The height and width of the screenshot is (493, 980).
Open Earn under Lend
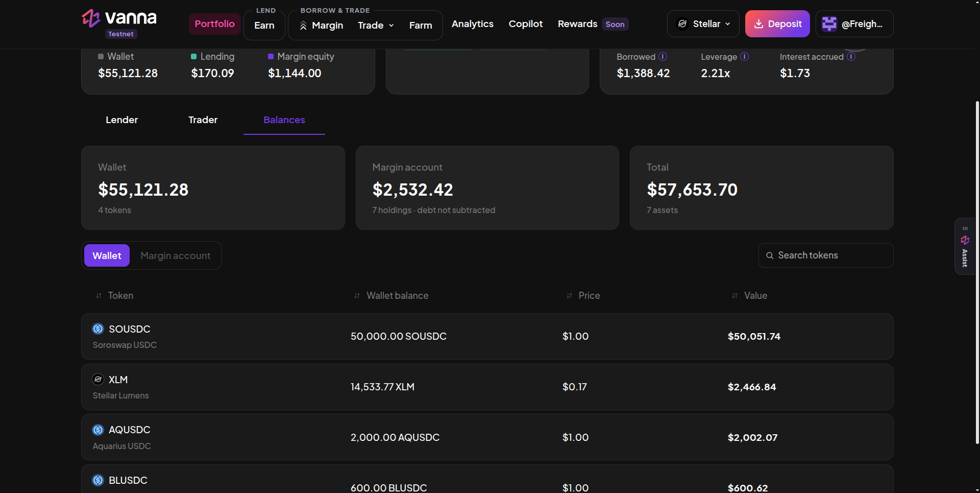click(264, 26)
